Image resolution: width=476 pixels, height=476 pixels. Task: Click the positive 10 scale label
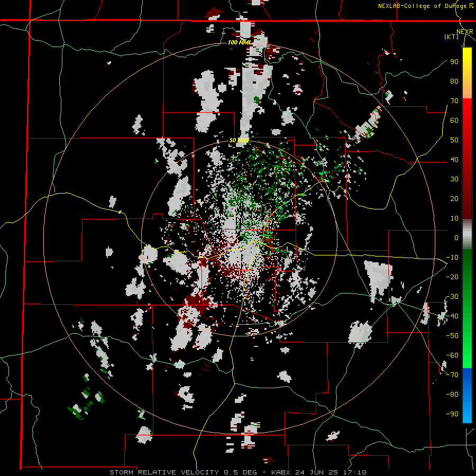454,218
